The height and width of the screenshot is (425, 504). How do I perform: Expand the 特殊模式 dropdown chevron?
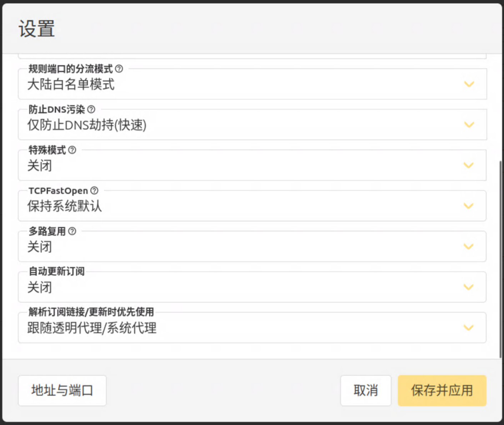469,165
